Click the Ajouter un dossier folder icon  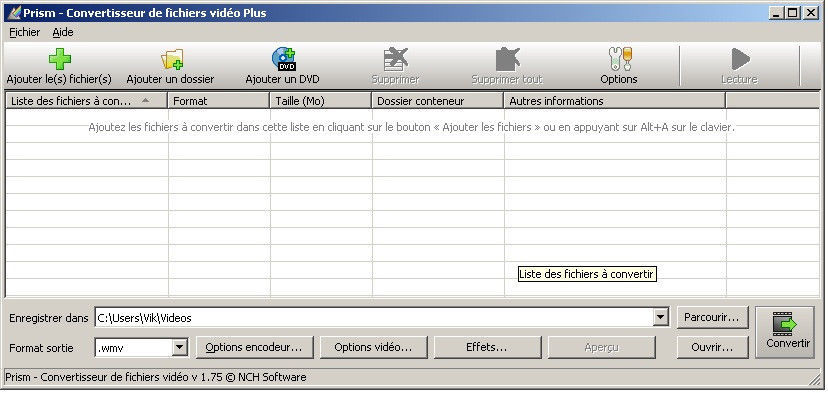[172, 59]
